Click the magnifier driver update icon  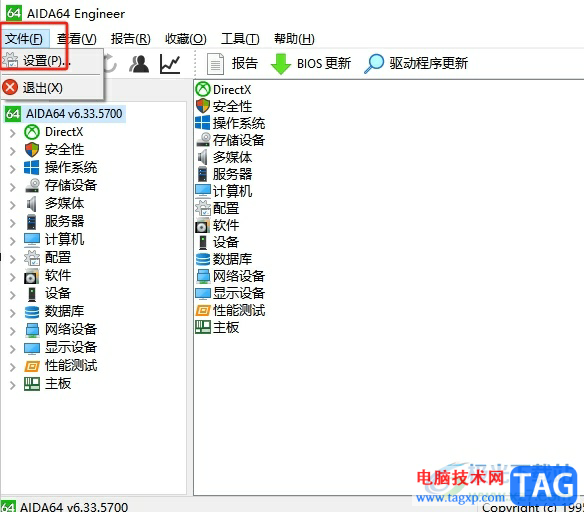374,64
